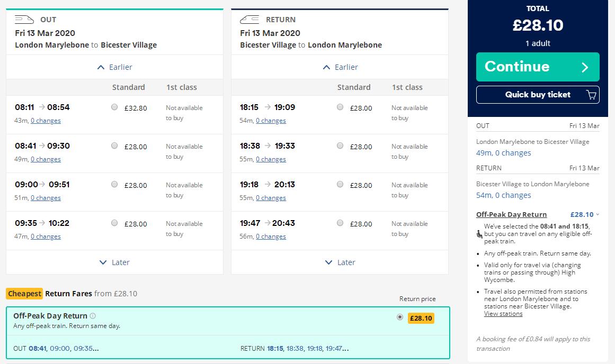Show later outbound trains

coord(114,262)
